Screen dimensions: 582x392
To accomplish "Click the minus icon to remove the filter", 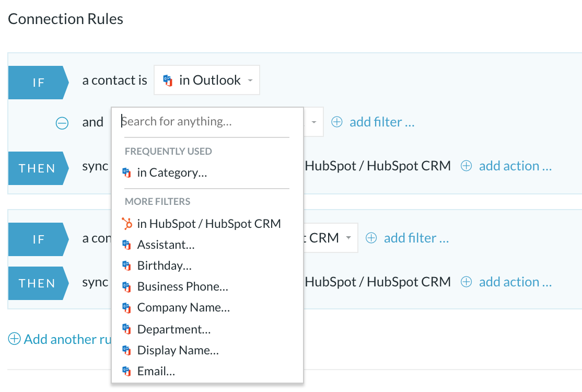I will coord(62,123).
